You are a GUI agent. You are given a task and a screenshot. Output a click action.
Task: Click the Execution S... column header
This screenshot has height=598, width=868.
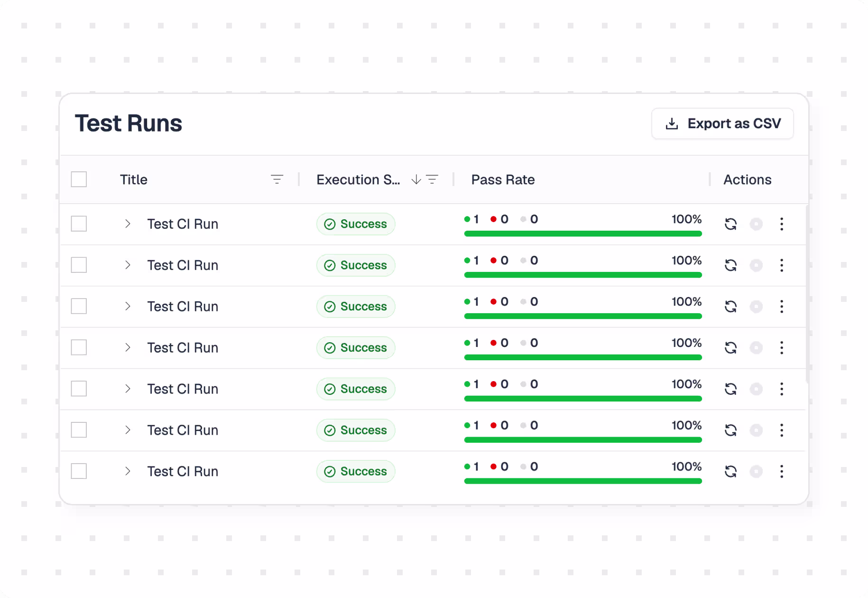pyautogui.click(x=358, y=179)
